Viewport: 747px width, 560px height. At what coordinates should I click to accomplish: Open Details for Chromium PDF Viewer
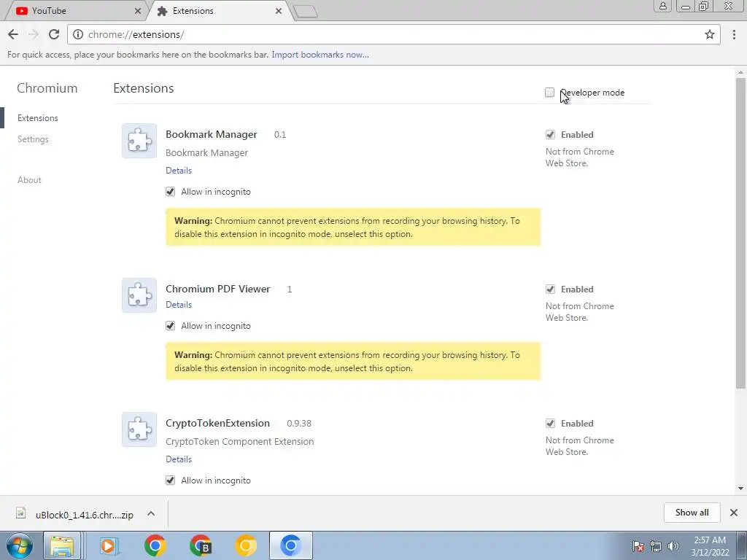point(179,305)
